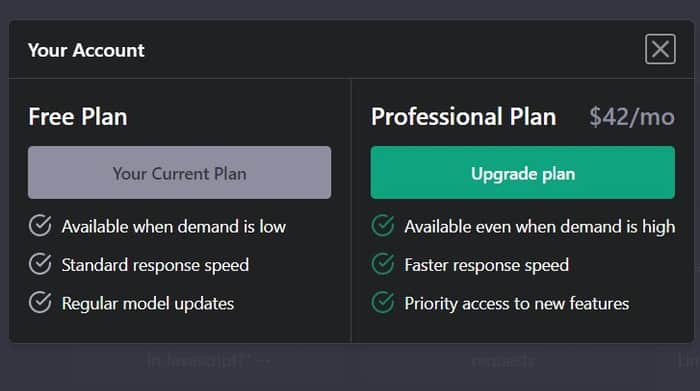Image resolution: width=700 pixels, height=391 pixels.
Task: Click the dimmed background below the dialog
Action: click(350, 368)
